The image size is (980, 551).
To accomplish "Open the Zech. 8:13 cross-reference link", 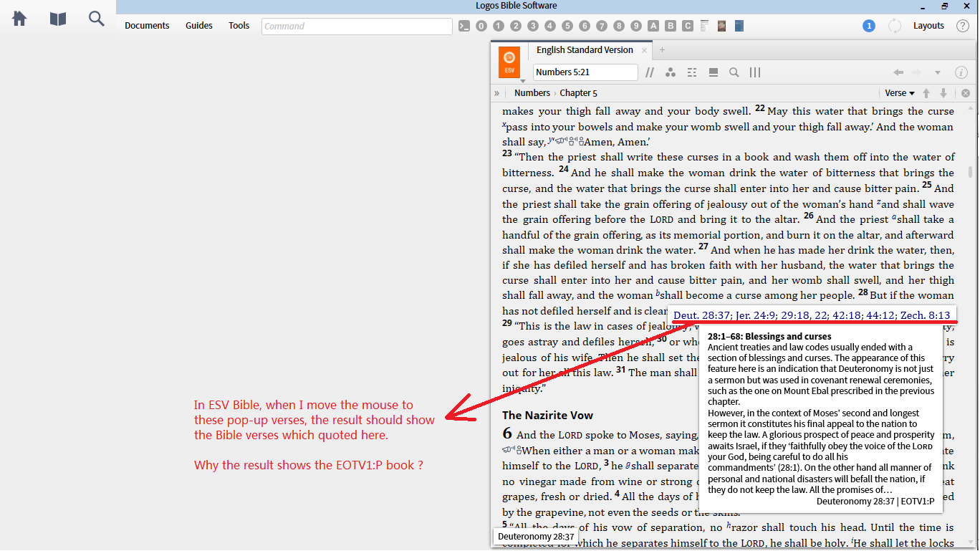I will pyautogui.click(x=925, y=315).
